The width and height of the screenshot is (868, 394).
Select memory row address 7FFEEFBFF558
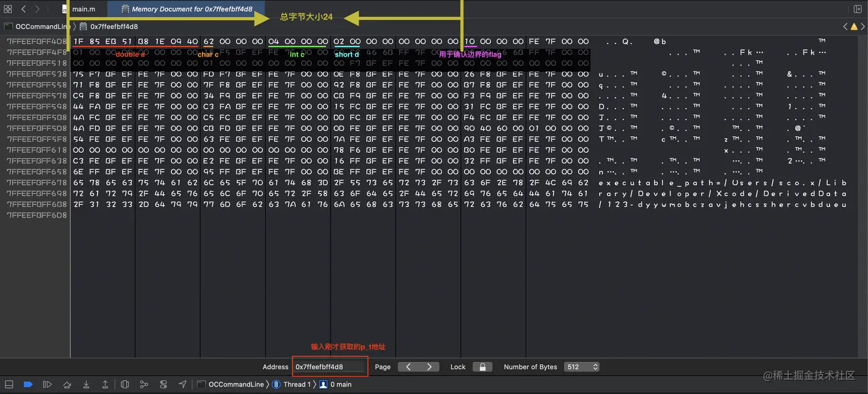(x=37, y=85)
